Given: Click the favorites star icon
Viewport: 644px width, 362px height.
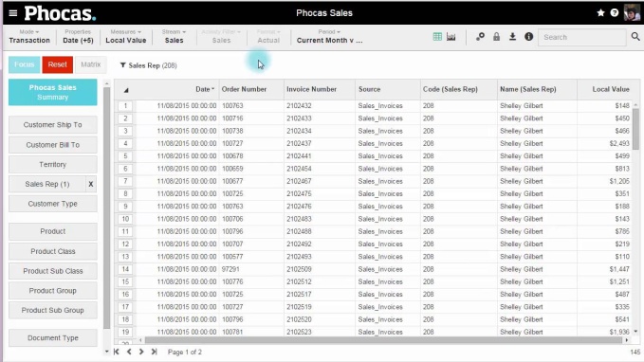Looking at the screenshot, I should pyautogui.click(x=600, y=12).
